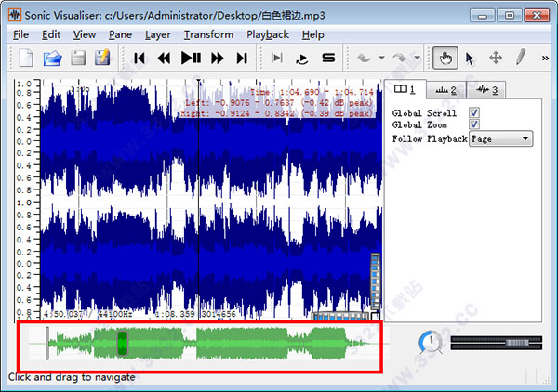The height and width of the screenshot is (392, 558).
Task: Toggle the loop playback icon
Action: pyautogui.click(x=302, y=58)
